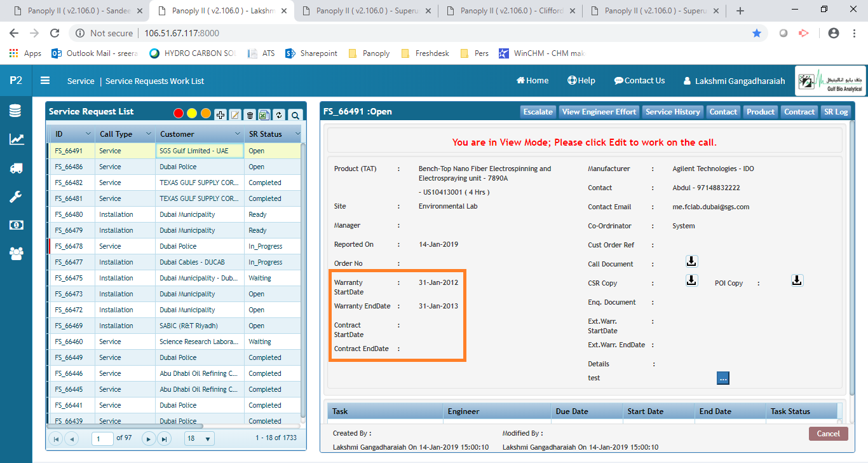Open the page size dropdown showing 18
868x463 pixels.
200,438
